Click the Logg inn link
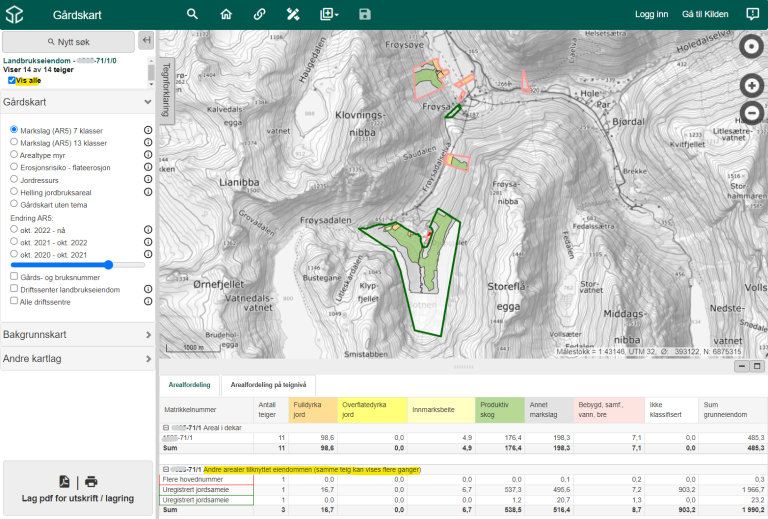The width and height of the screenshot is (768, 519). point(651,14)
